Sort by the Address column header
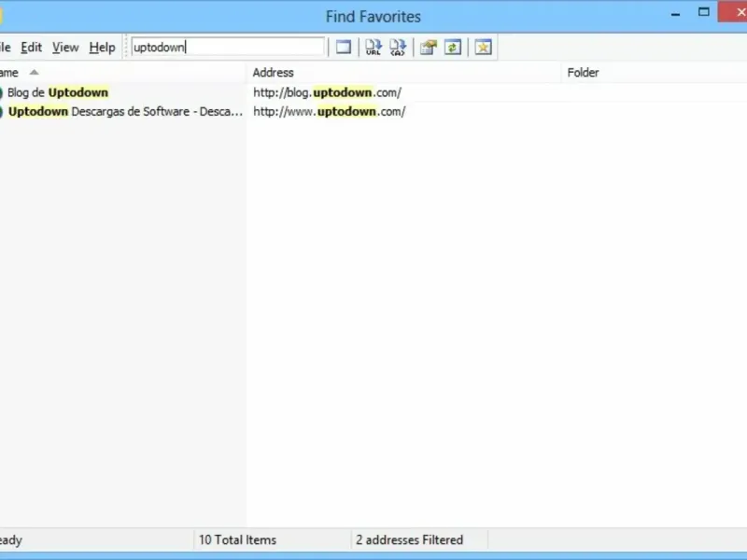This screenshot has width=747, height=560. point(404,73)
